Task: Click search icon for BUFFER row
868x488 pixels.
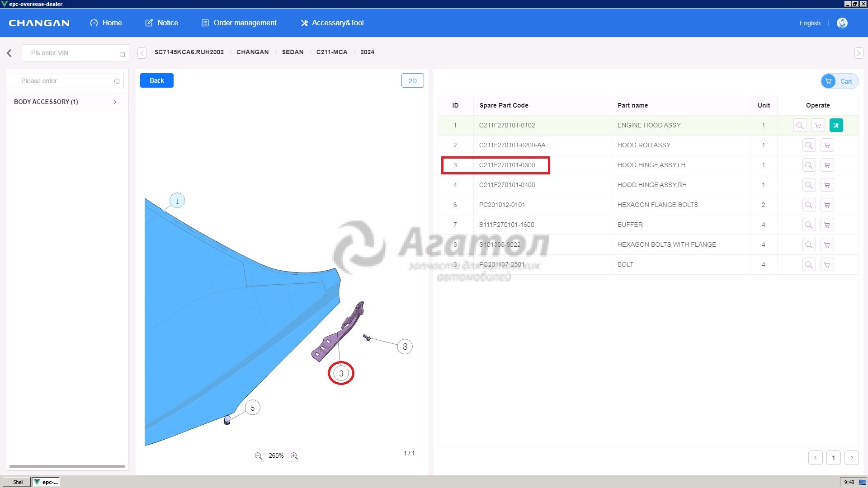Action: pos(809,225)
